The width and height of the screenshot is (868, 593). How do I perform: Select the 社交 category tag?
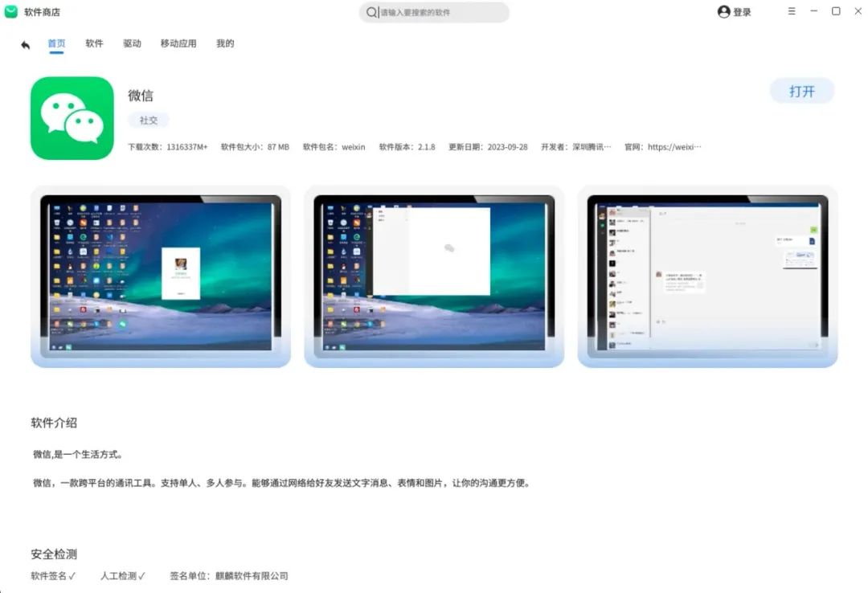(x=149, y=120)
